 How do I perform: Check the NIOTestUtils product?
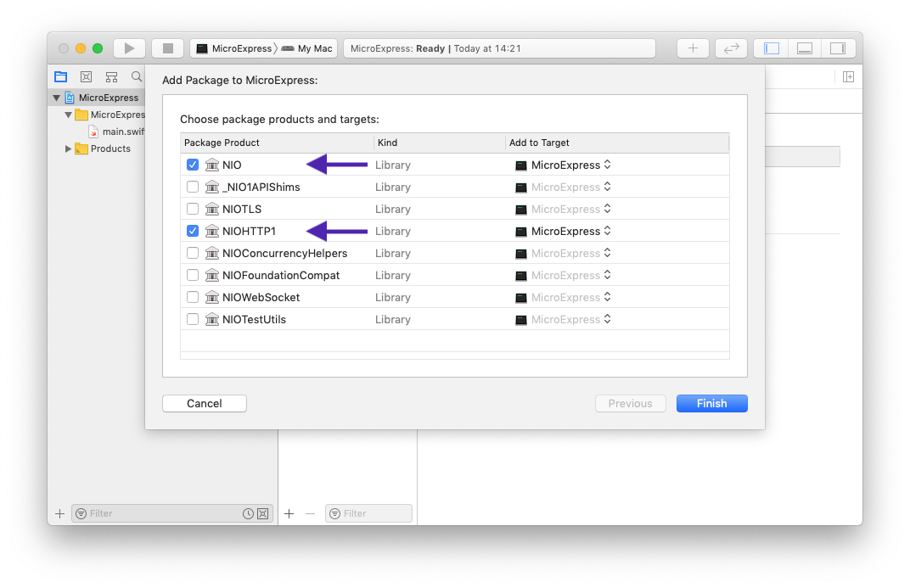(193, 319)
